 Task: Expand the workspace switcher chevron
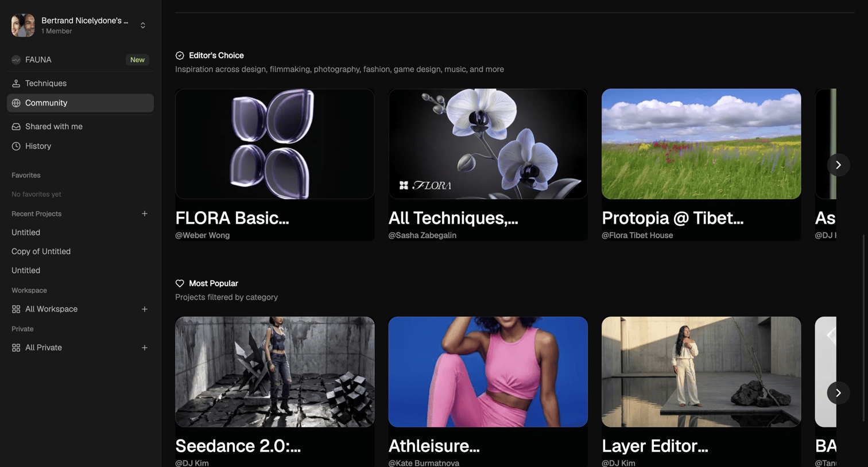(143, 25)
